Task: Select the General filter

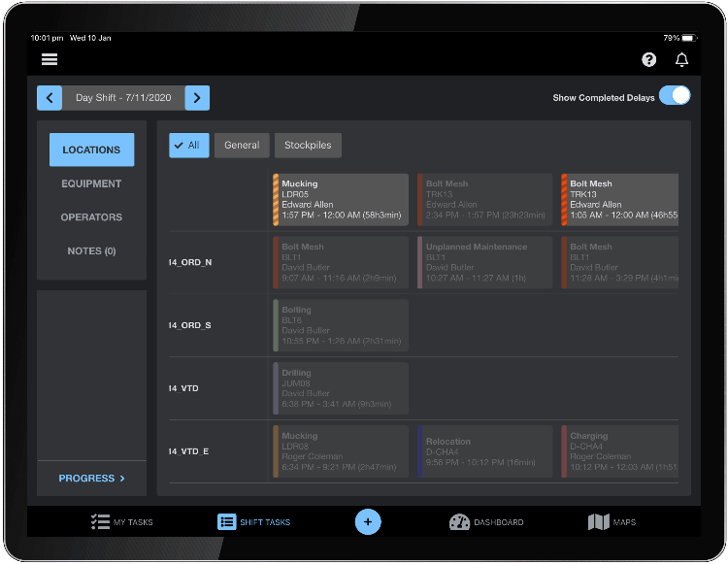Action: (x=242, y=146)
